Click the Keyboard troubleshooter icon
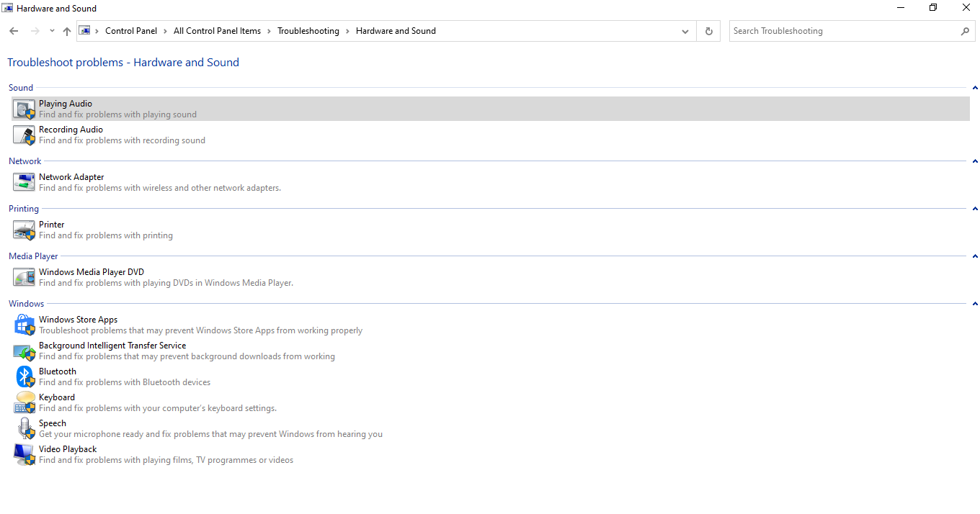Image resolution: width=980 pixels, height=514 pixels. [x=24, y=403]
